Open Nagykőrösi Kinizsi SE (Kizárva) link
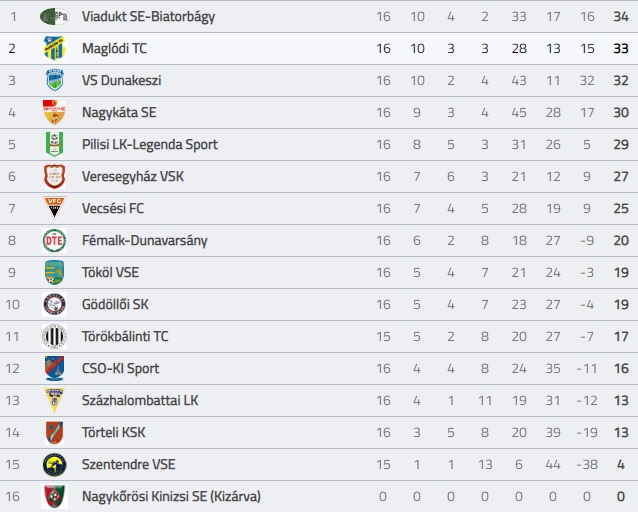 coord(171,496)
